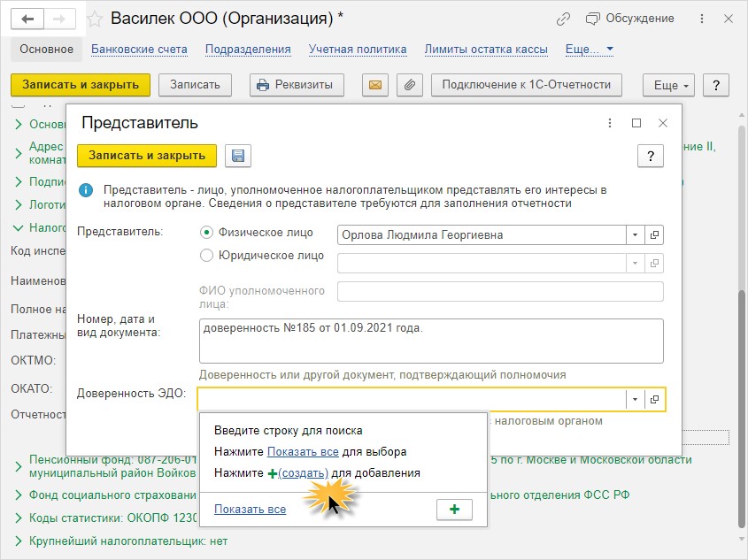Click Подключение к 1С-Отчетности button

click(x=527, y=85)
